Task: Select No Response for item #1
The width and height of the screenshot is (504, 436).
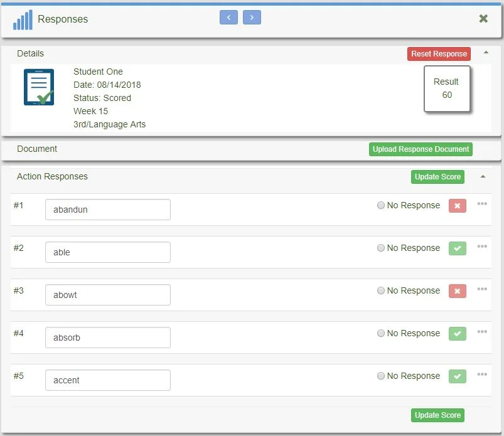Action: coord(382,205)
